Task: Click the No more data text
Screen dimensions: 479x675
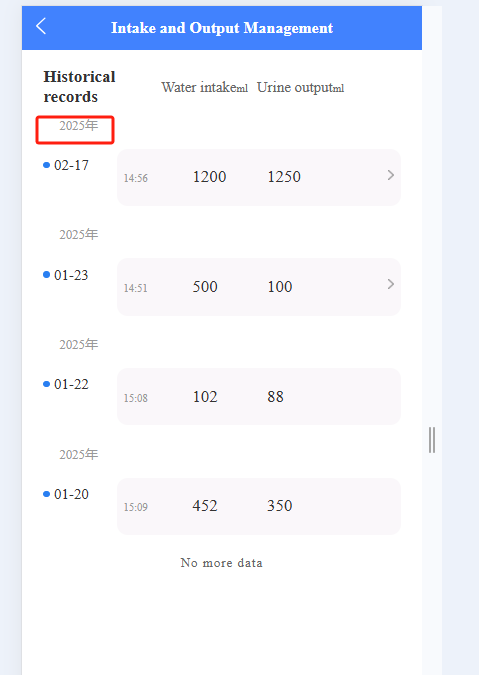Action: (x=222, y=563)
